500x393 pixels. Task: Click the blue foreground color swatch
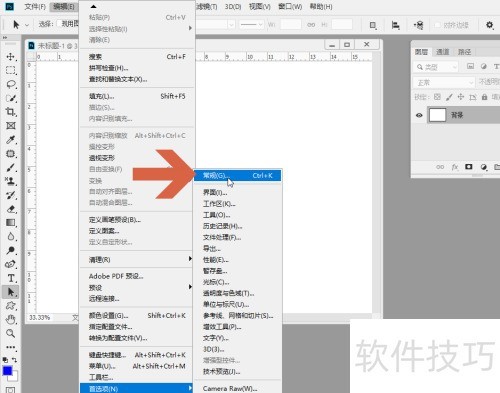(x=7, y=371)
